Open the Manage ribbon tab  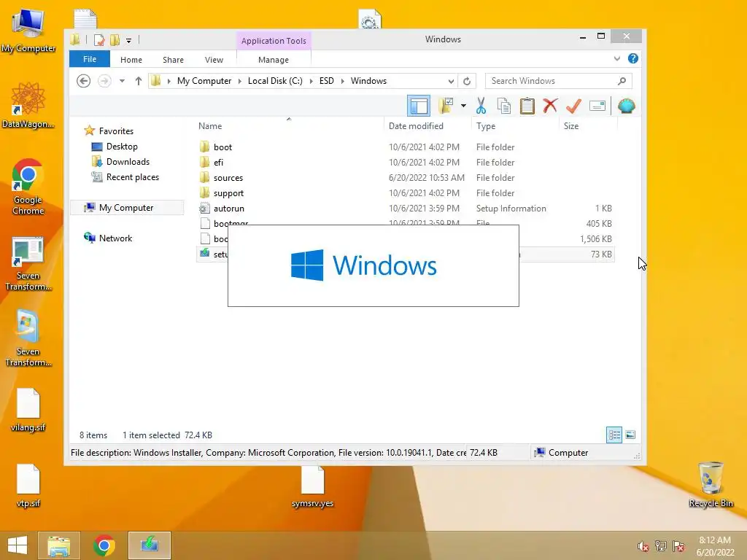point(274,60)
